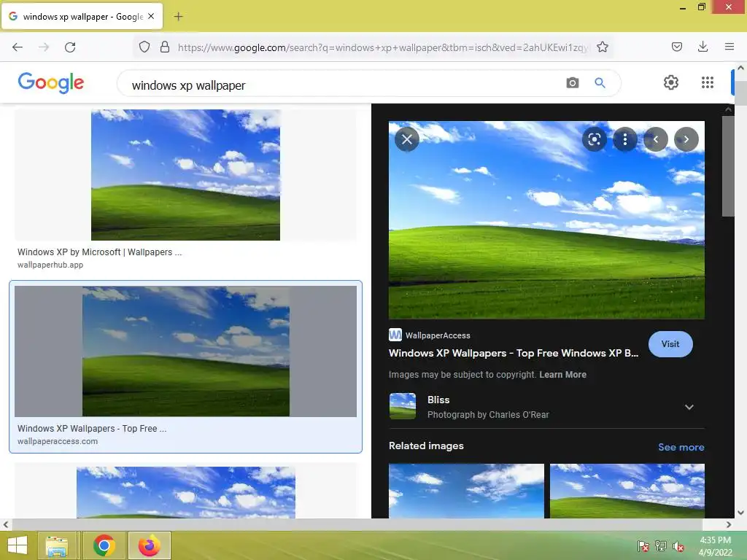Screen dimensions: 747x560
Task: Click See more related images
Action: pos(681,447)
